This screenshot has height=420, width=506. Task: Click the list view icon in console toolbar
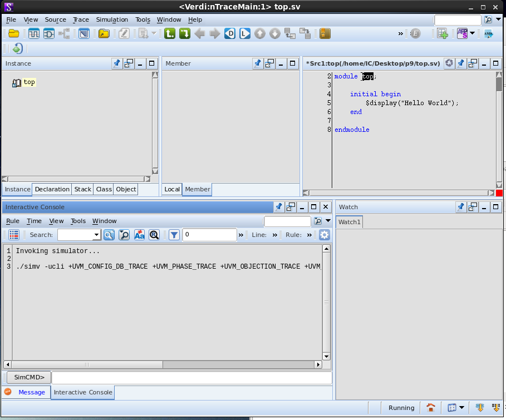tap(14, 235)
